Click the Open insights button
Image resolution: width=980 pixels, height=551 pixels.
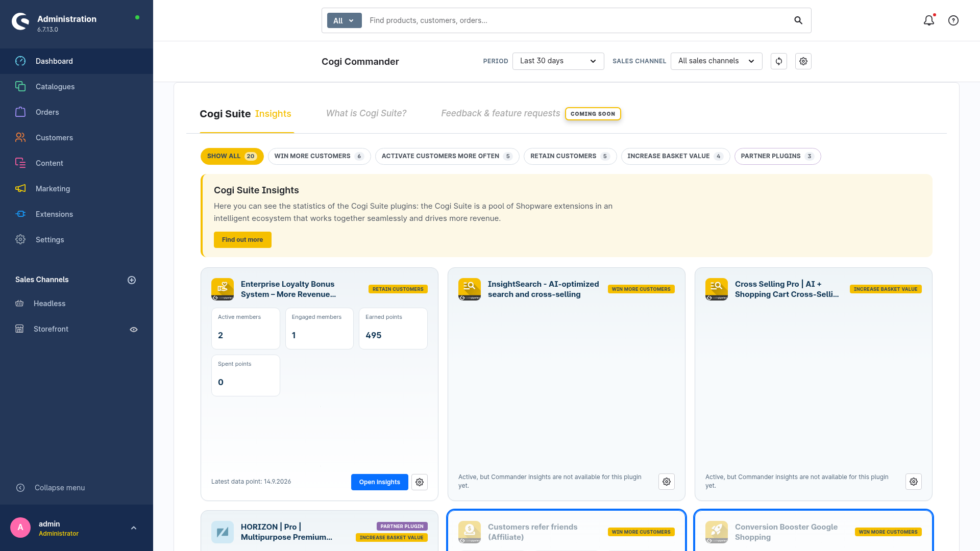pyautogui.click(x=380, y=482)
